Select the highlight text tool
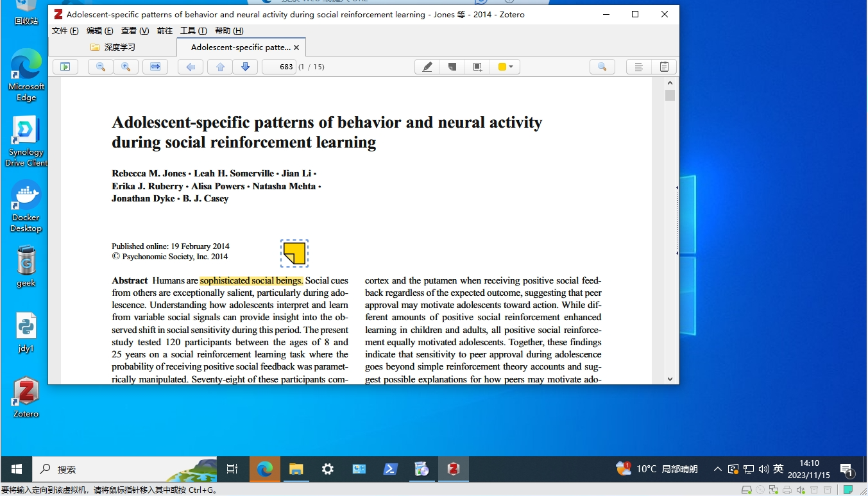868x496 pixels. click(427, 67)
